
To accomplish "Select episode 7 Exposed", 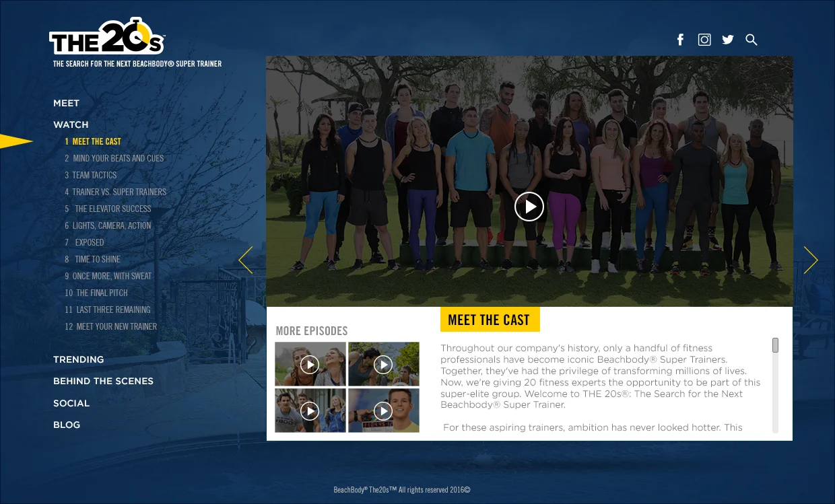I will 84,242.
